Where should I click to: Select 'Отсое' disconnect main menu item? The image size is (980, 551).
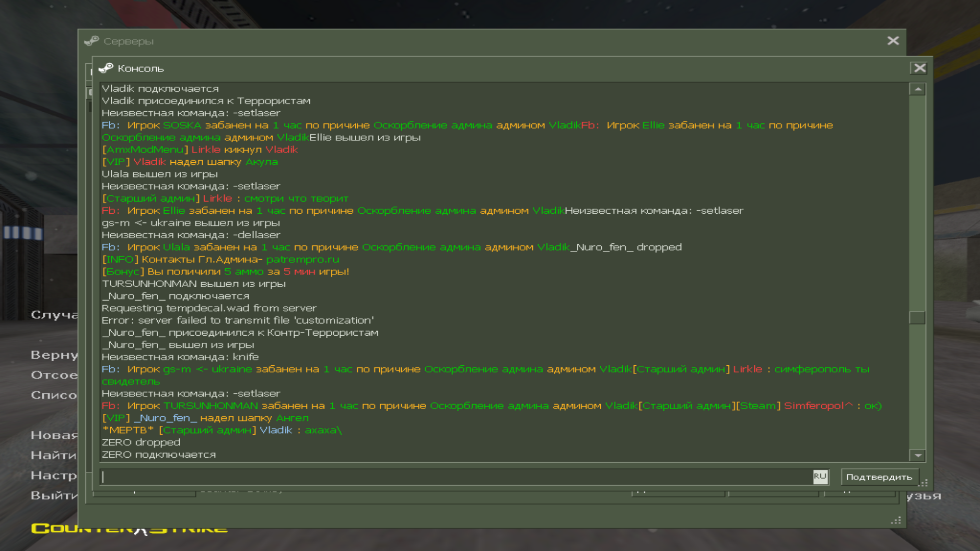(54, 375)
